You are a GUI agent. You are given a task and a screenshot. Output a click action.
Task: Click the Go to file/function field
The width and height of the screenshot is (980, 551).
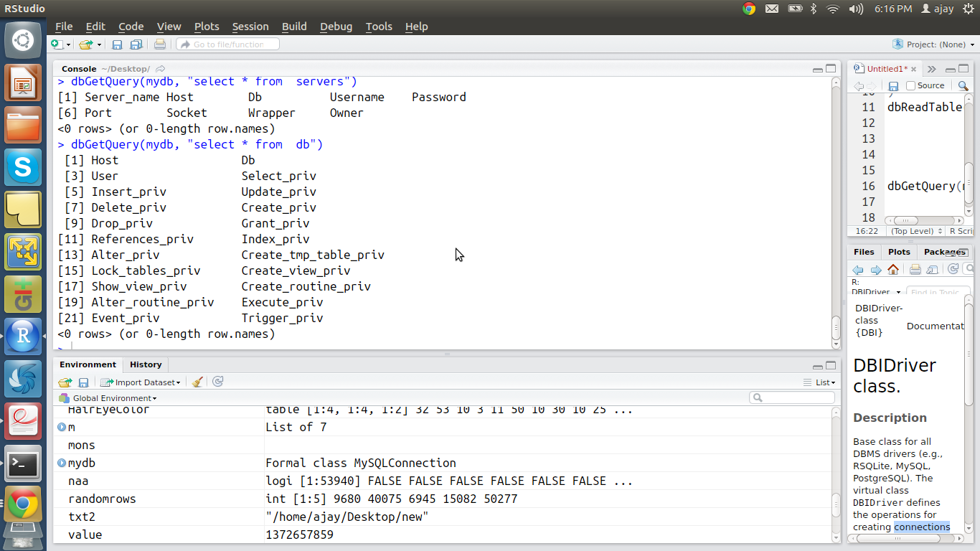pyautogui.click(x=228, y=44)
